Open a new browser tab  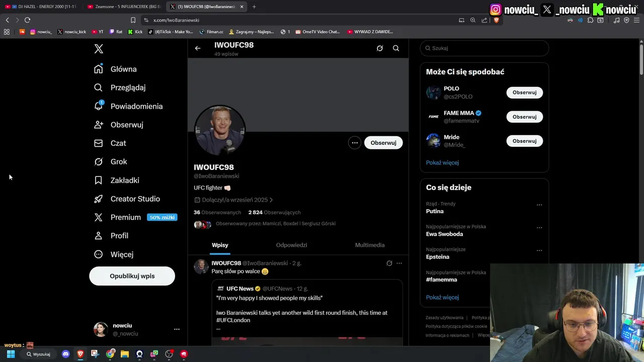[x=254, y=7]
